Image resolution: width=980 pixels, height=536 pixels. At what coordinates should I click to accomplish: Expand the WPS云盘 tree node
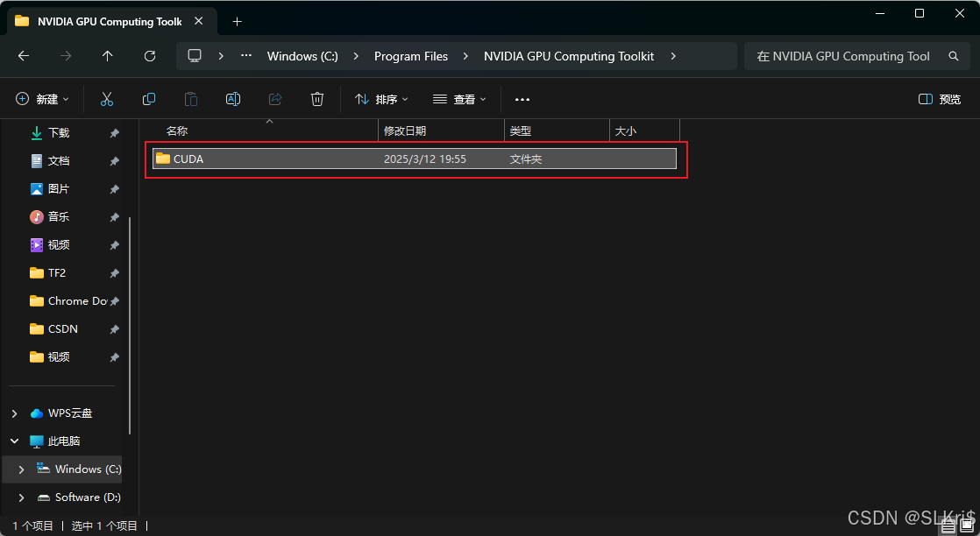coord(14,413)
